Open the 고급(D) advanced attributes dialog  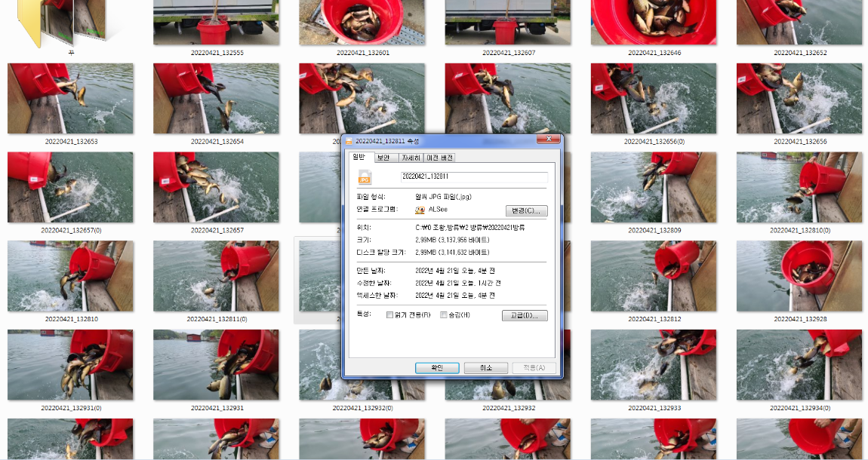point(526,315)
